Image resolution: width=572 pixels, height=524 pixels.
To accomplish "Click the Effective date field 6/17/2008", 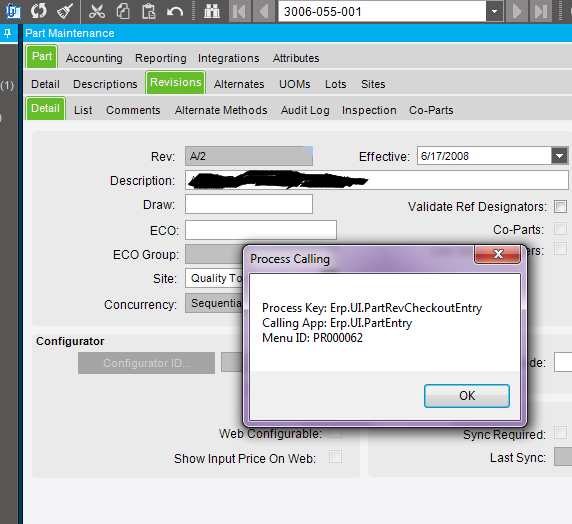I will [484, 156].
